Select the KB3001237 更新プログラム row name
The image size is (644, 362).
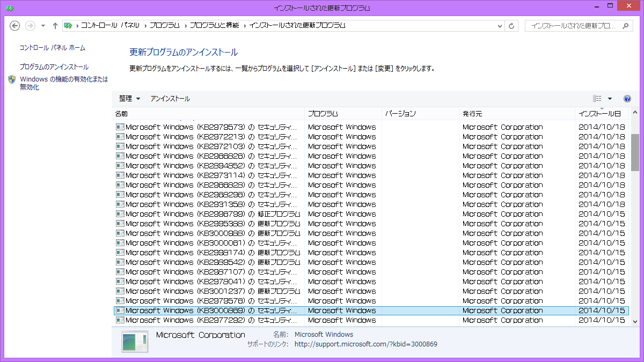point(213,291)
